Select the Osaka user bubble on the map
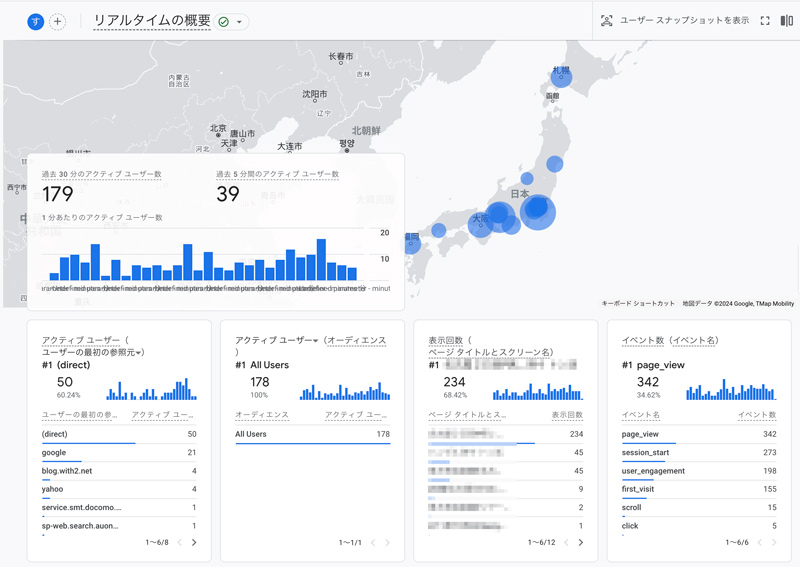Image resolution: width=800 pixels, height=567 pixels. tap(480, 225)
